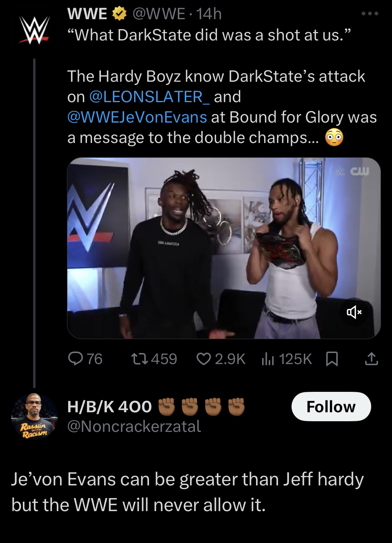
Task: Open the H/B/K 400 profile picture
Action: coord(34,416)
